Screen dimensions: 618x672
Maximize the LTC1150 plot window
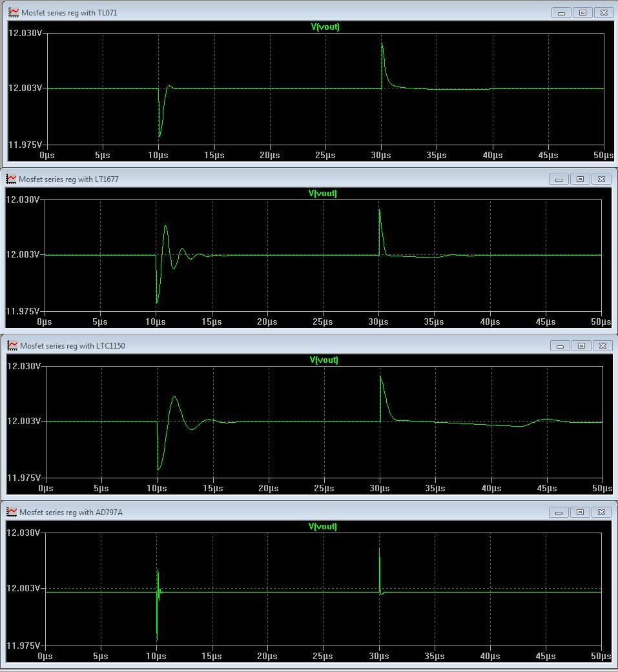pos(582,346)
